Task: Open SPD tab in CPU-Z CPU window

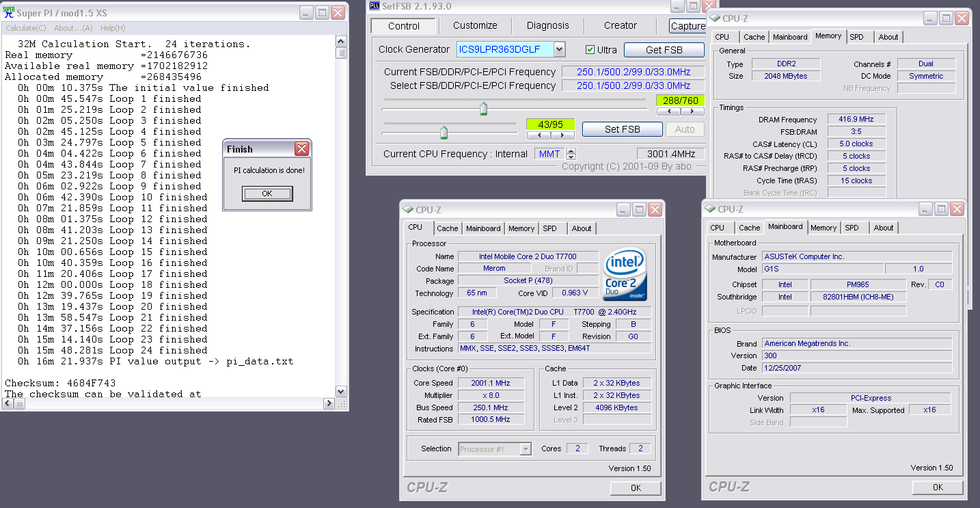Action: (550, 228)
